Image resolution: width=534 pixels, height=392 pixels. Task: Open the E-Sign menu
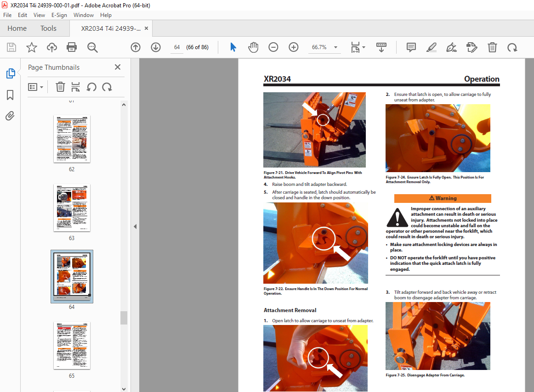(x=59, y=15)
